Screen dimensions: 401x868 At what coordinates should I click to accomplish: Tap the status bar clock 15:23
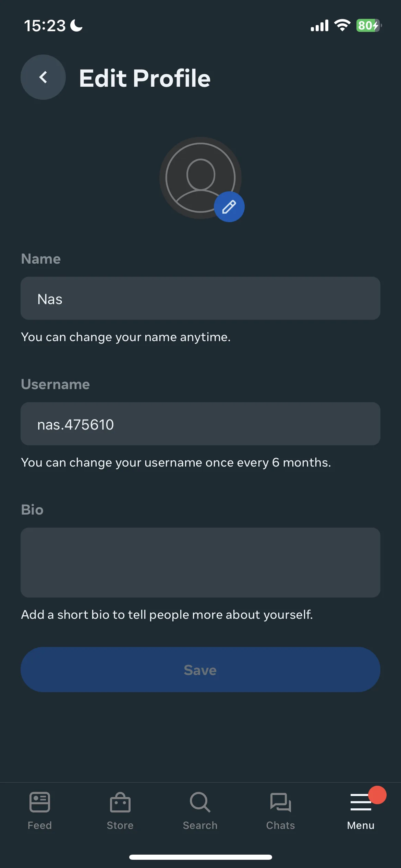(x=45, y=26)
